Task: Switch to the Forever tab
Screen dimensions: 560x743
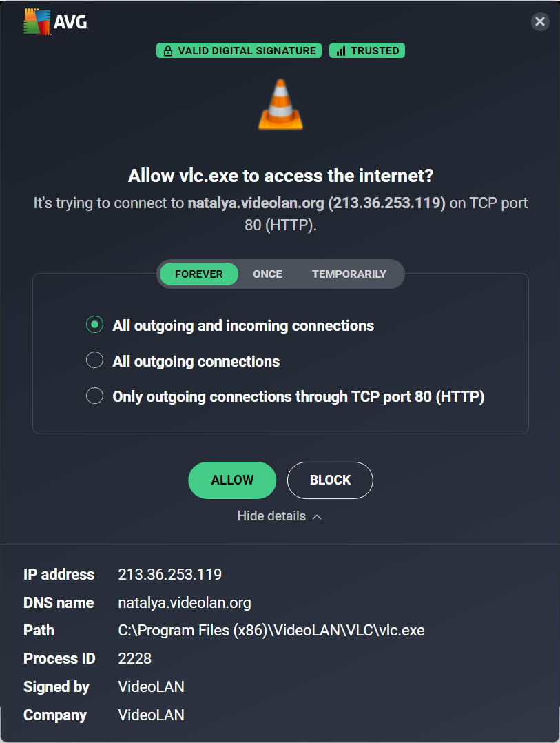Action: point(199,274)
